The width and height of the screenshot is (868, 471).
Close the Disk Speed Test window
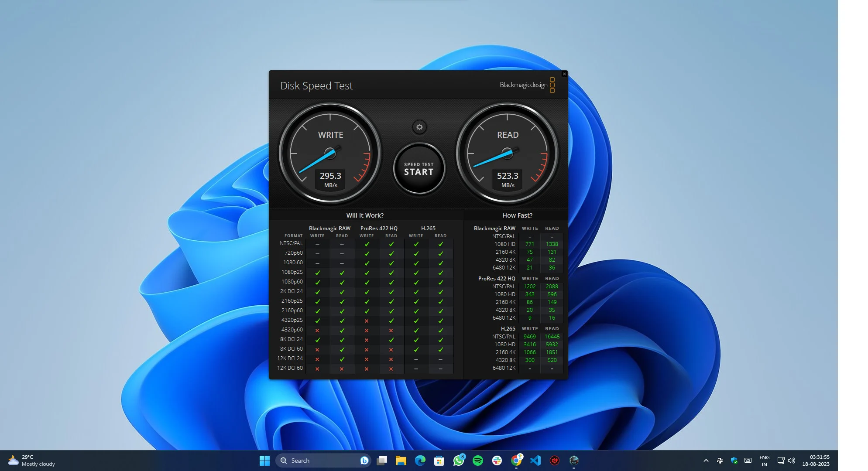(x=564, y=74)
